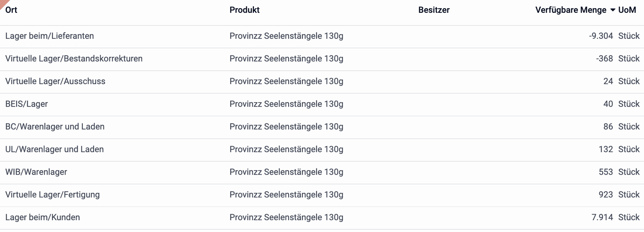The width and height of the screenshot is (644, 232).
Task: Sort by the Ort column header
Action: coord(11,10)
